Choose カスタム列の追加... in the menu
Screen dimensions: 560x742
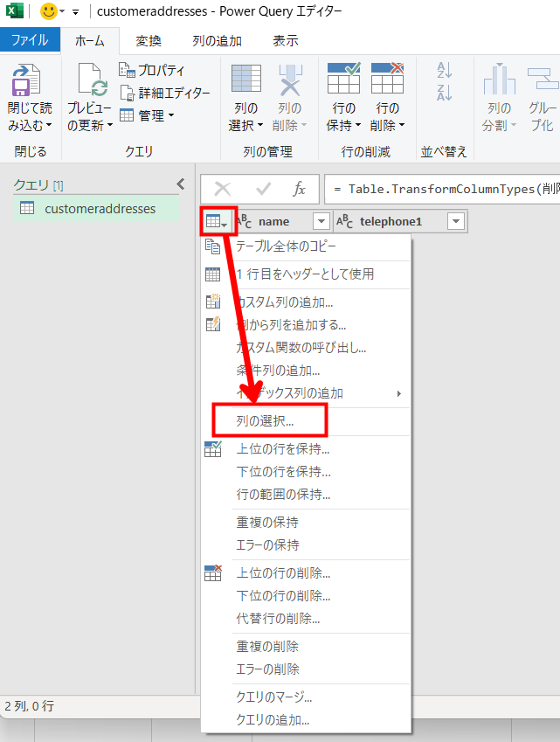[x=306, y=302]
